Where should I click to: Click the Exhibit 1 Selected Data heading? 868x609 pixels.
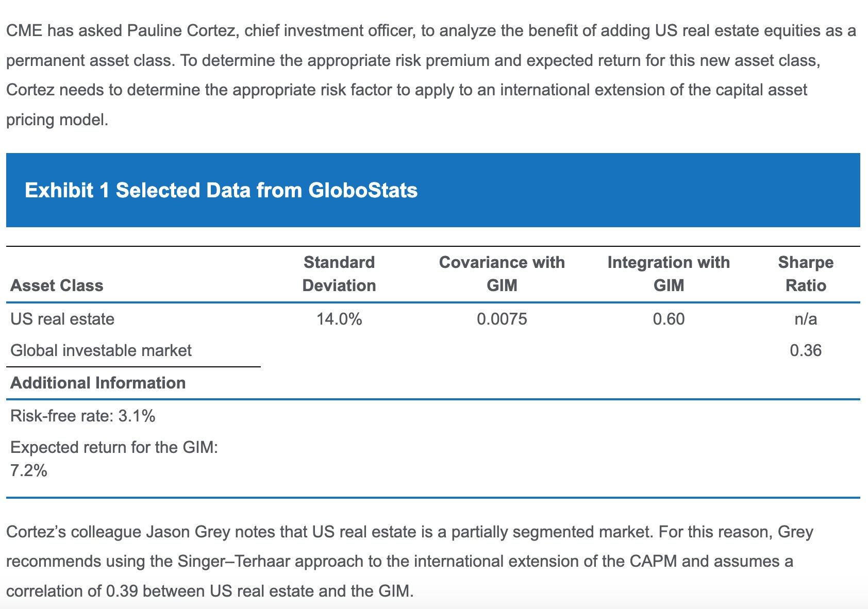tap(221, 191)
